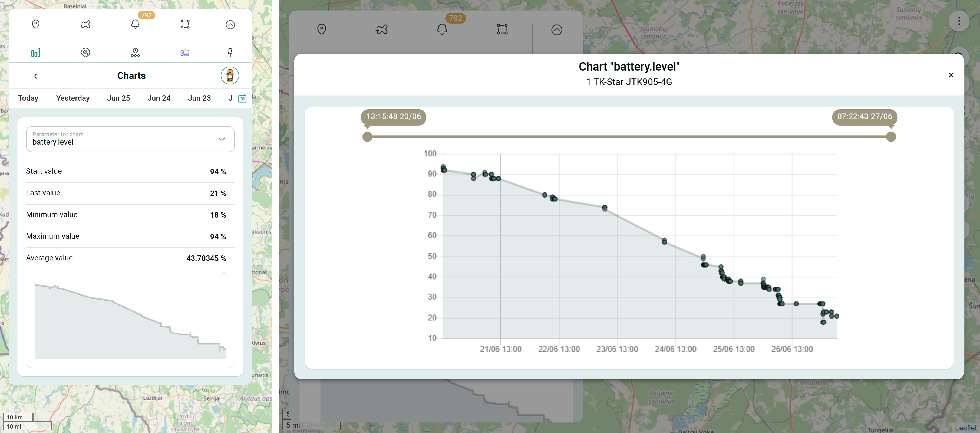Open notifications bell in left panel
This screenshot has width=980, height=433.
[136, 24]
